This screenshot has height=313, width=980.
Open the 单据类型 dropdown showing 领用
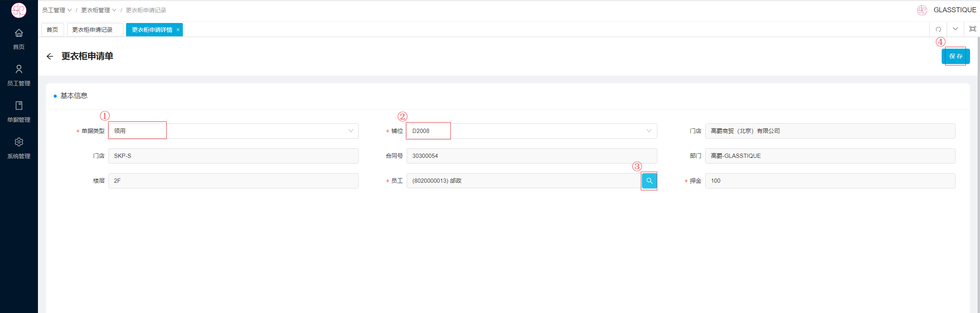point(233,131)
